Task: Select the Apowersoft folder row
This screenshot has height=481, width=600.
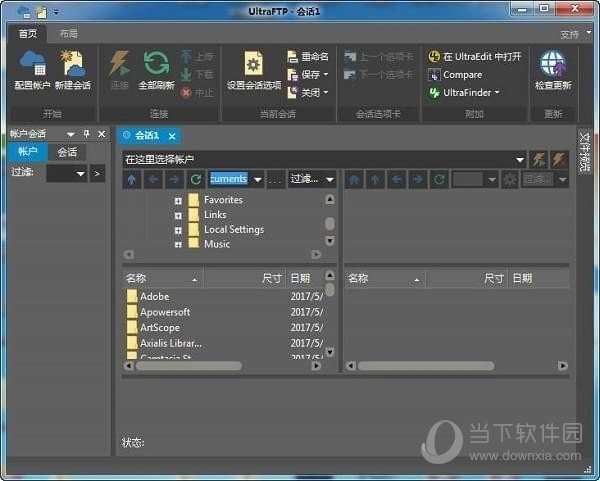Action: click(x=225, y=312)
